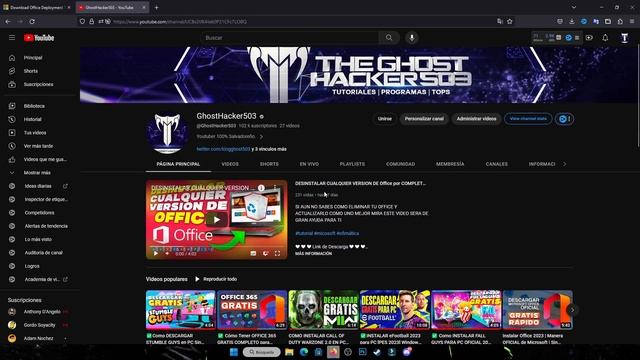This screenshot has width=640, height=360.
Task: Switch to the VIDEOS tab
Action: pos(230,164)
